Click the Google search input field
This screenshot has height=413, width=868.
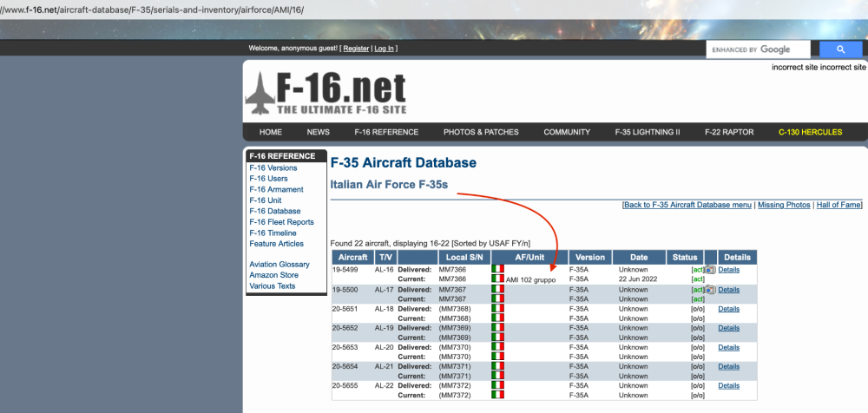click(x=758, y=49)
